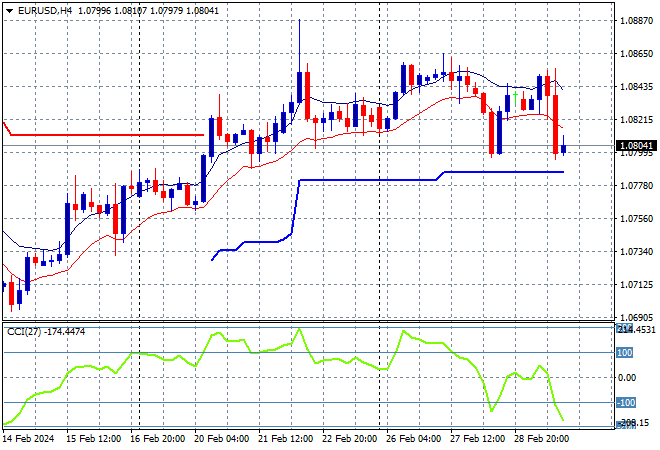Screen dimensions: 660x450
Task: Click the 15 Feb 12:00 time label
Action: (93, 439)
